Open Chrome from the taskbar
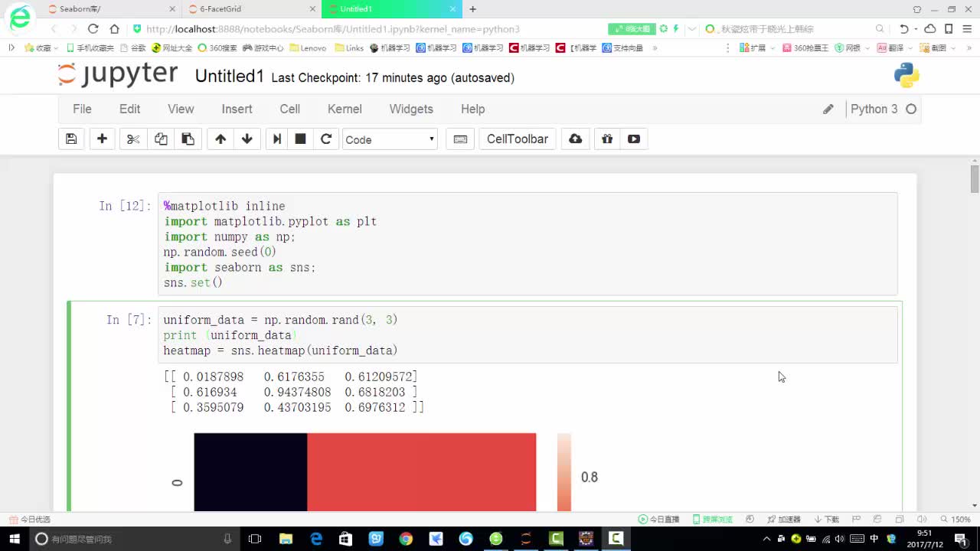Screen dimensions: 980x551 coord(406,539)
